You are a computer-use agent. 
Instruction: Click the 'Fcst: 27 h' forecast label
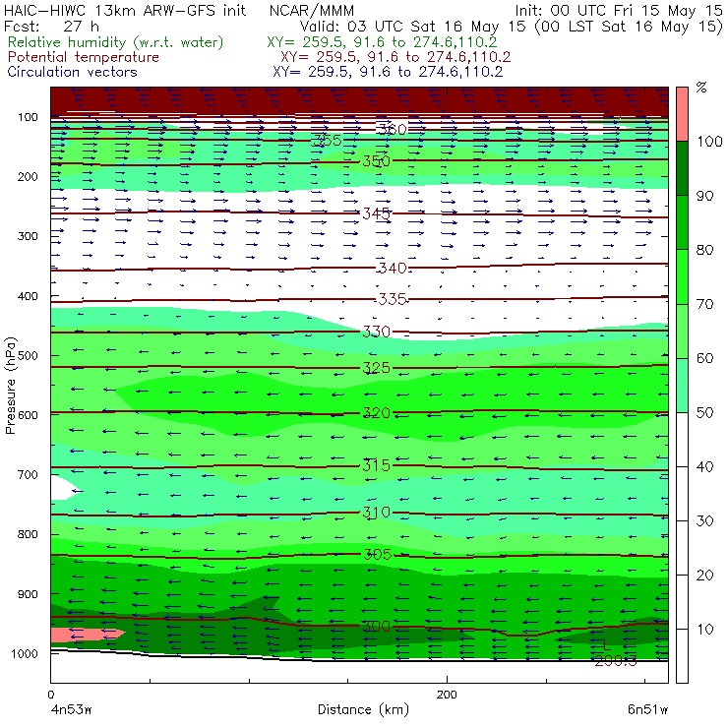(x=51, y=27)
